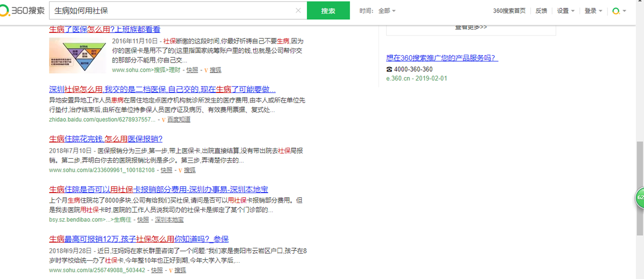Click V icon beside first result's 搜狐
The height and width of the screenshot is (279, 644).
point(206,70)
